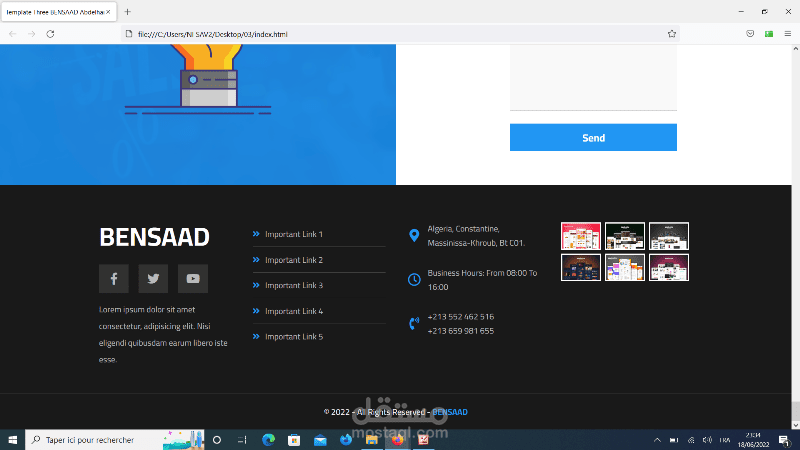
Task: Open File Explorer from taskbar
Action: 371,440
